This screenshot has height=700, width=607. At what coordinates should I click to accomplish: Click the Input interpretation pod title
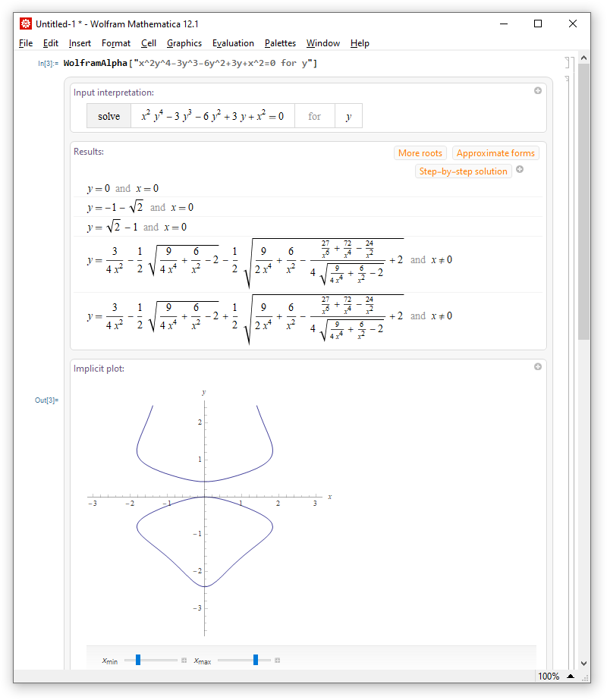pos(114,93)
